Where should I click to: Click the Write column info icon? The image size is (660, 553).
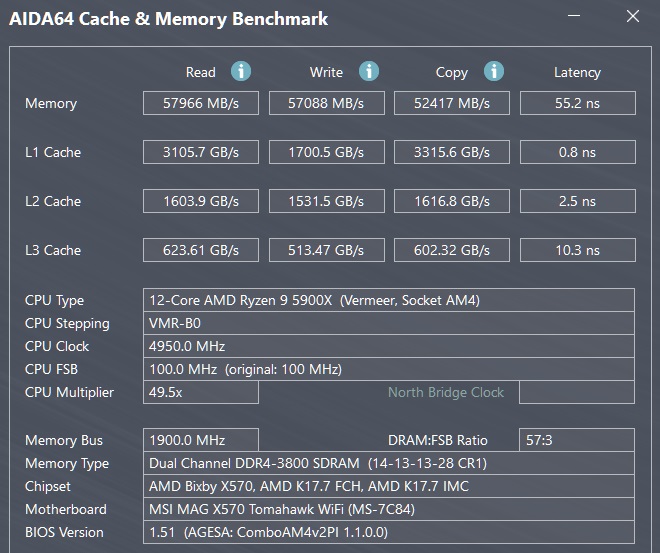point(369,71)
